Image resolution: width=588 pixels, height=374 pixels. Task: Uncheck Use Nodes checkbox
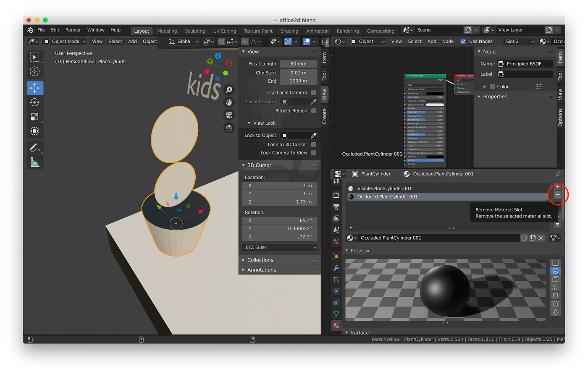(x=463, y=42)
